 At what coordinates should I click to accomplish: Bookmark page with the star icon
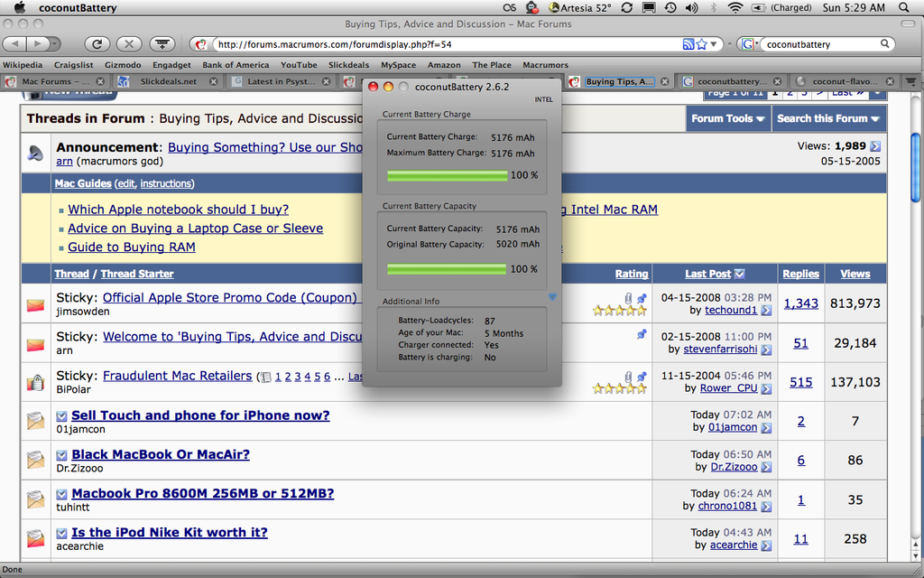701,44
